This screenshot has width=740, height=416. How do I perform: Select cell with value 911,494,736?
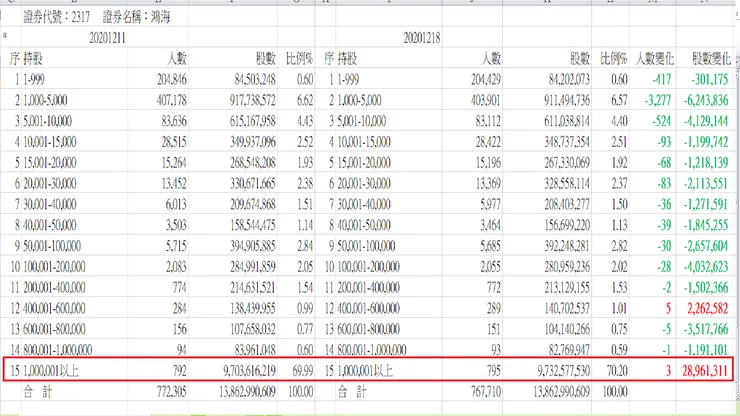(567, 100)
